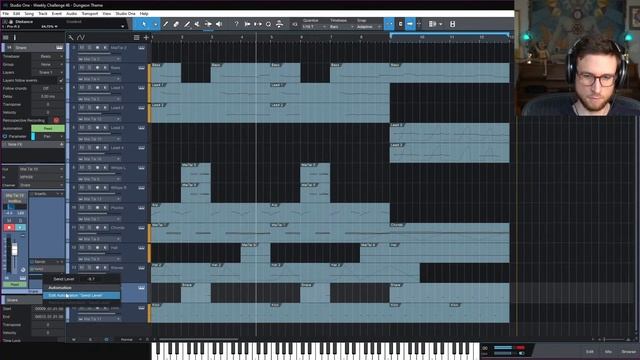Adjust the Pluckd track volume slider
The height and width of the screenshot is (360, 640).
tap(99, 213)
